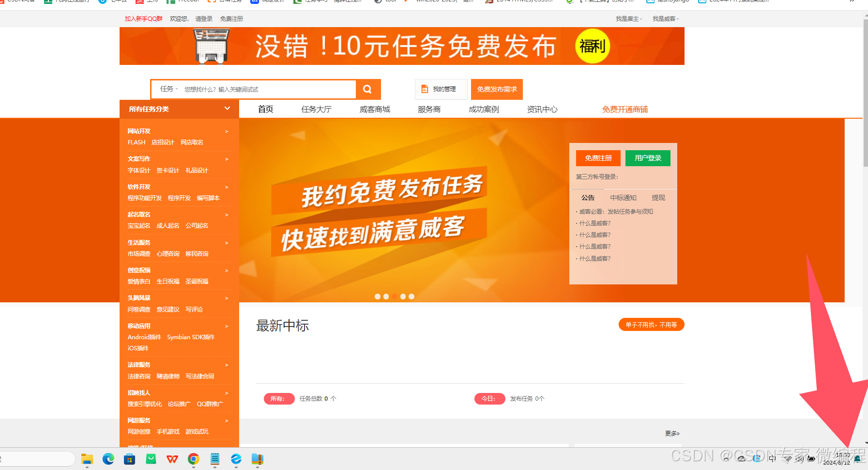Image resolution: width=868 pixels, height=470 pixels.
Task: Click the green 用户登录 button
Action: (x=647, y=157)
